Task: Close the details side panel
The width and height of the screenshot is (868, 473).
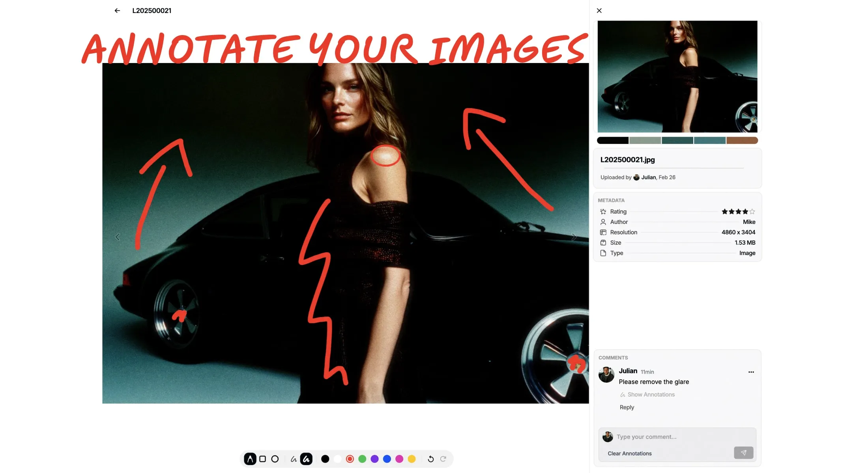Action: [x=599, y=11]
